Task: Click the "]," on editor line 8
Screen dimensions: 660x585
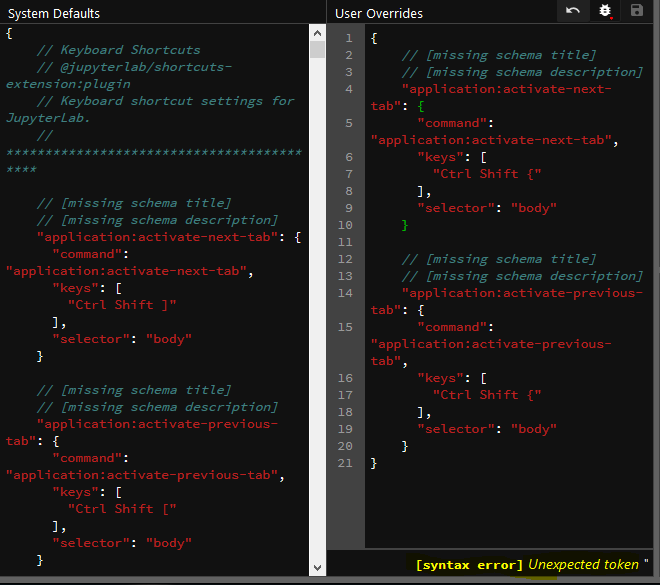Action: pyautogui.click(x=424, y=191)
